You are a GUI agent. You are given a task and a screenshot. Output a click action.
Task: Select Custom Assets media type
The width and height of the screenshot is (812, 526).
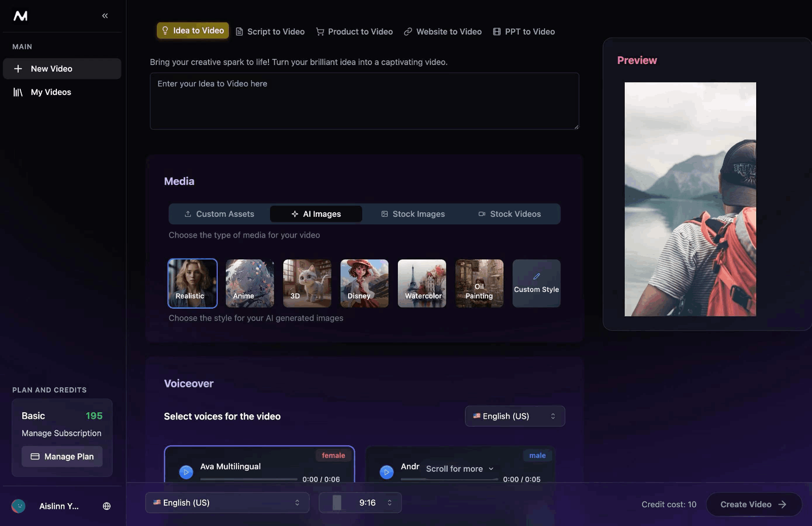point(219,214)
